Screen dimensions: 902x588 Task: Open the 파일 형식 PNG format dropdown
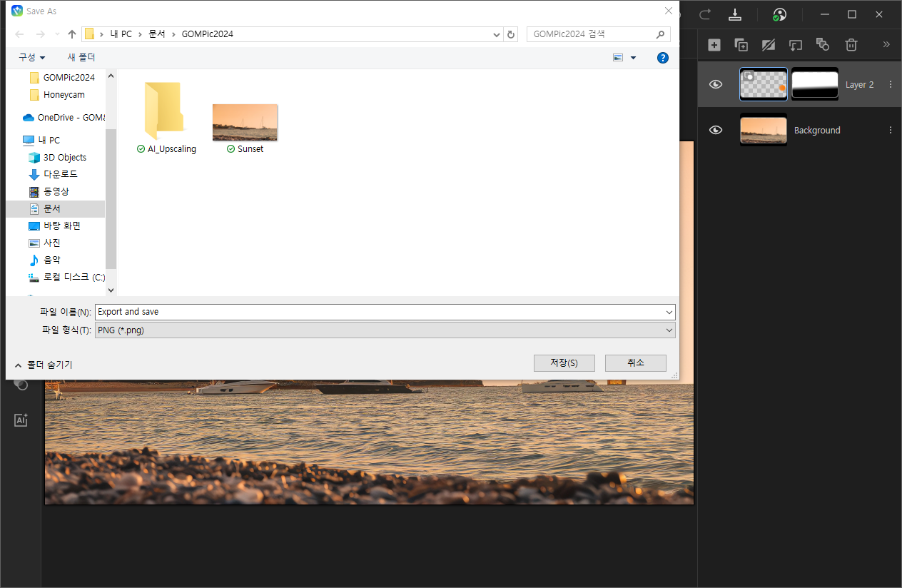tap(385, 330)
